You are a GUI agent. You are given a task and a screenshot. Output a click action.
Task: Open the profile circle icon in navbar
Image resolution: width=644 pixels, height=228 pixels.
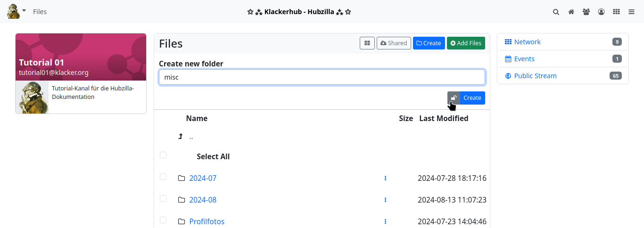(x=601, y=12)
